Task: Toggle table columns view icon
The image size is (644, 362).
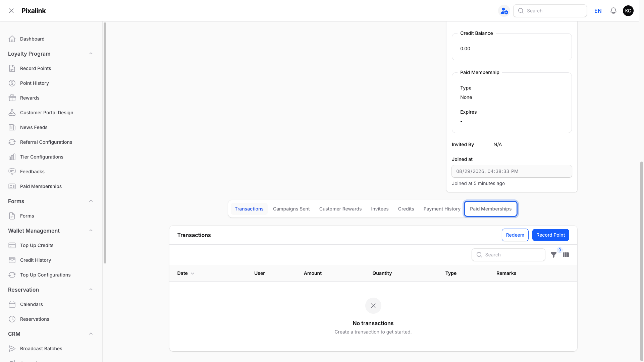Action: point(566,255)
